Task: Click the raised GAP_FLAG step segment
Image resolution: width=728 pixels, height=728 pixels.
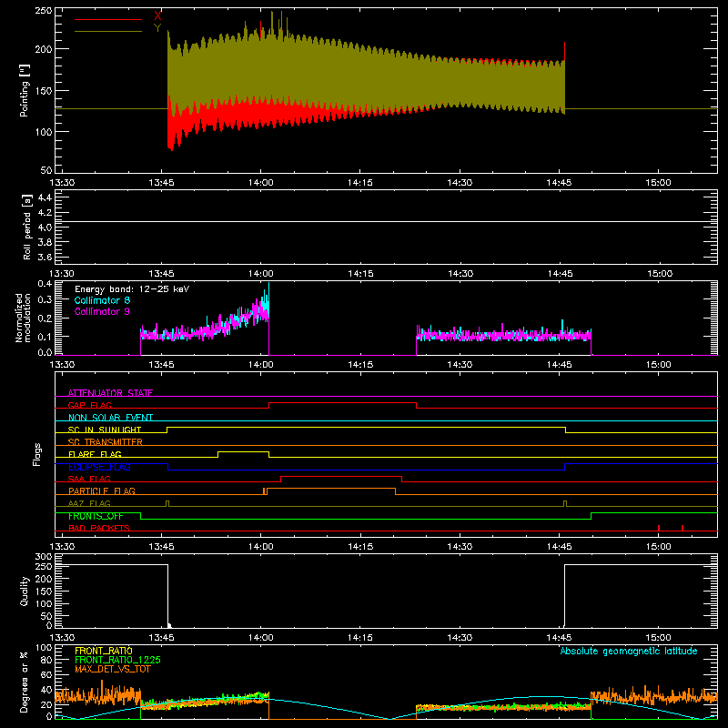Action: tap(343, 402)
